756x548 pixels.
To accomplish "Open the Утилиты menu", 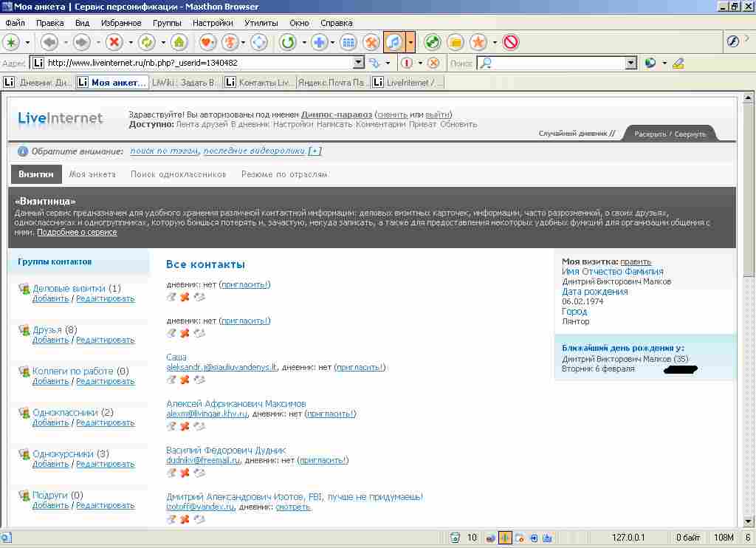I will tap(261, 23).
